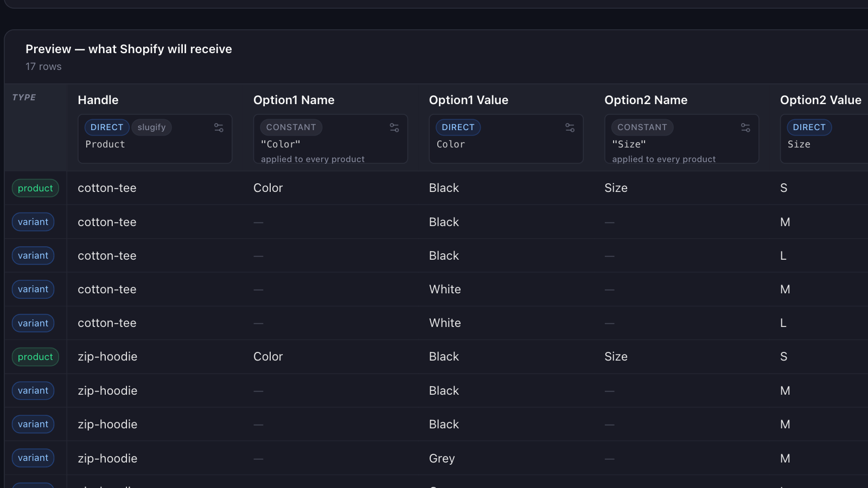
Task: Click the "Size" constant value field
Action: click(x=629, y=144)
